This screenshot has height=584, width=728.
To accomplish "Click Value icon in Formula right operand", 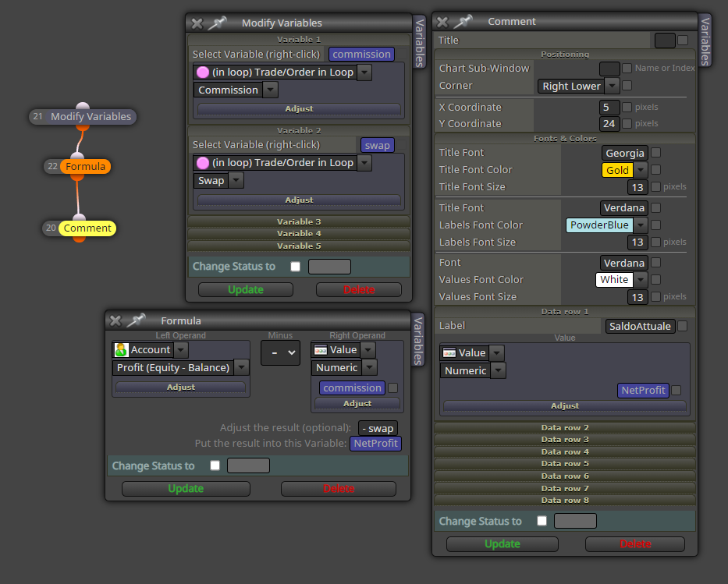I will [321, 350].
